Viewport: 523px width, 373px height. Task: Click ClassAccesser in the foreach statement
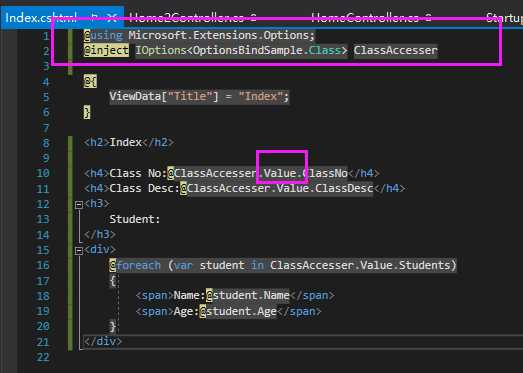pyautogui.click(x=312, y=265)
